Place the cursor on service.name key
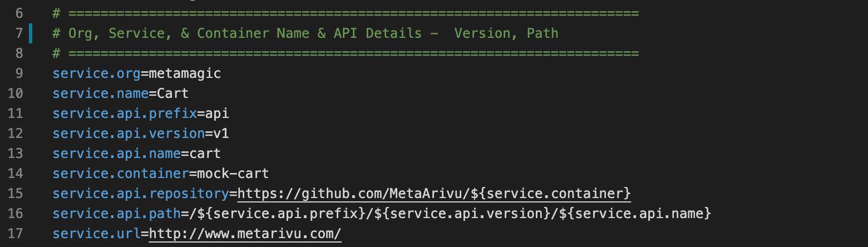The width and height of the screenshot is (868, 247). [101, 93]
